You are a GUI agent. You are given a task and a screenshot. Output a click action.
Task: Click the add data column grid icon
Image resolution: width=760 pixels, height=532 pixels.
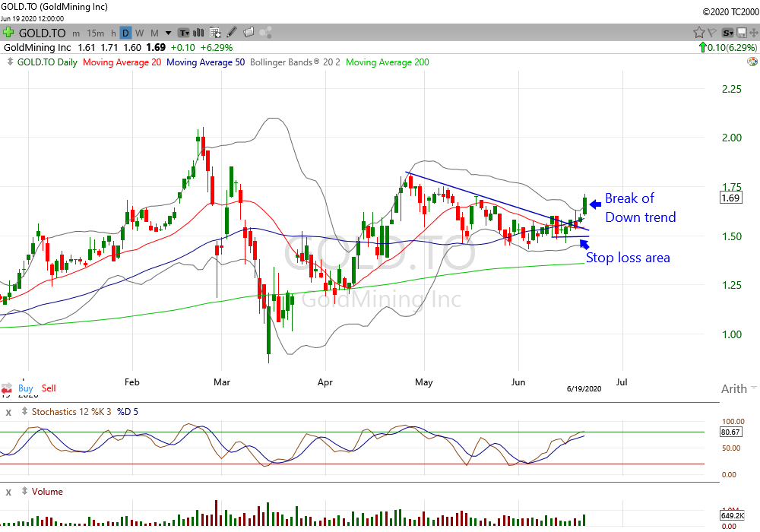pyautogui.click(x=215, y=33)
